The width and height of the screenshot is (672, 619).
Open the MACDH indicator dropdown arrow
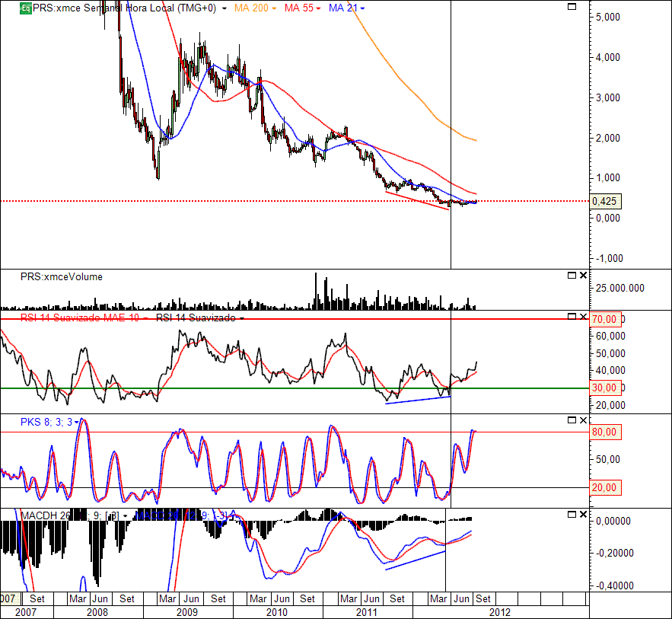click(x=125, y=516)
